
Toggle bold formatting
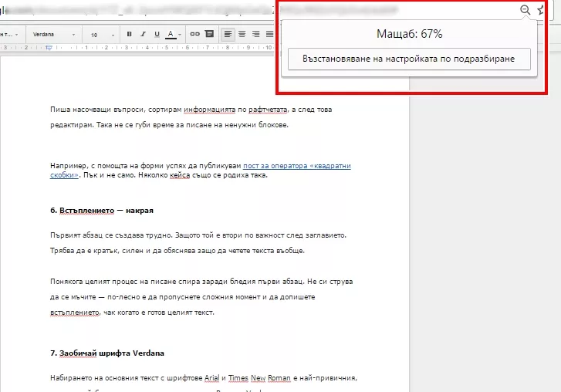point(129,34)
